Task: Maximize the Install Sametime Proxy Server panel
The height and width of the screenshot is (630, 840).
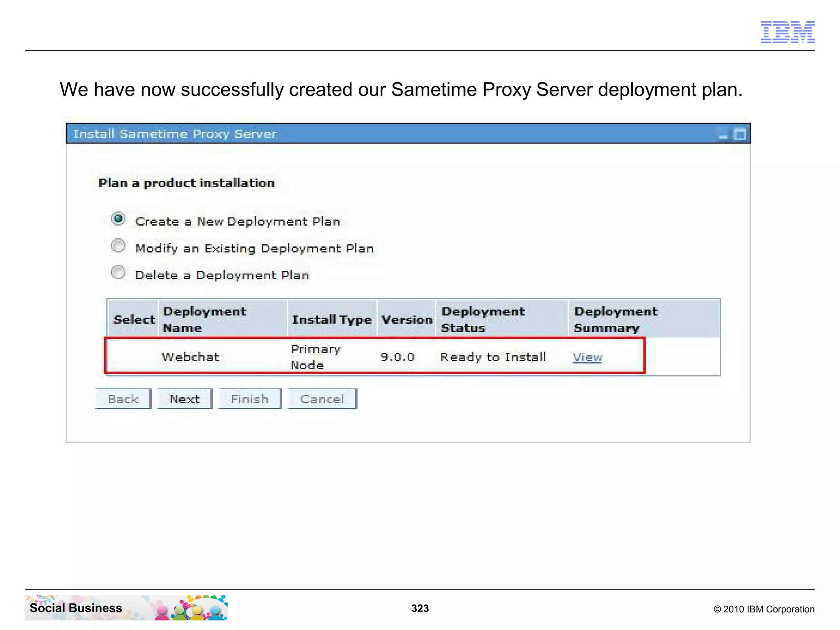Action: pos(740,135)
